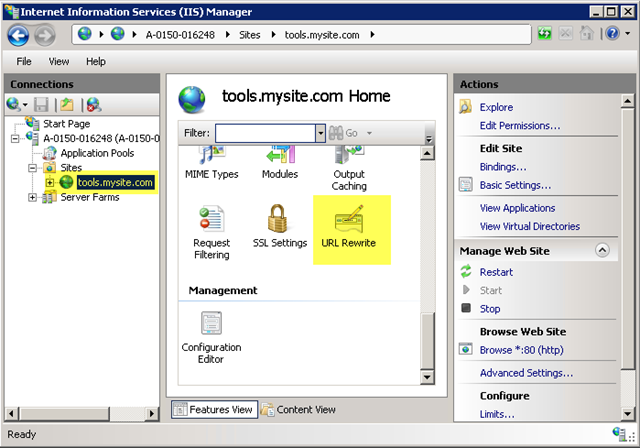Click the Forward navigation arrow

(x=44, y=35)
